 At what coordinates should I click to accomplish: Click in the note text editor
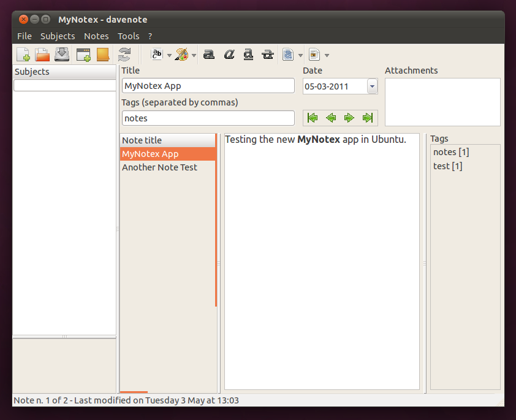pos(322,262)
